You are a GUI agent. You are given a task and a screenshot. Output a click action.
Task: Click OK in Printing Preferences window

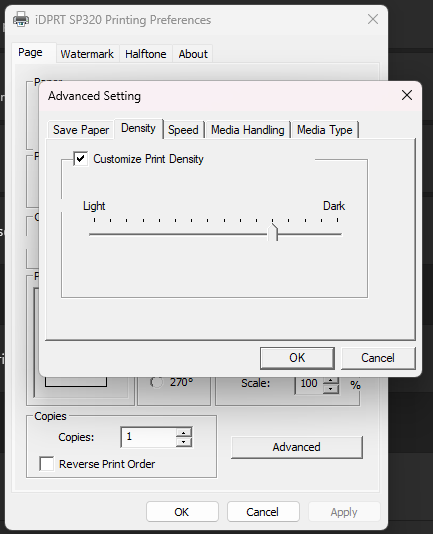tap(182, 512)
